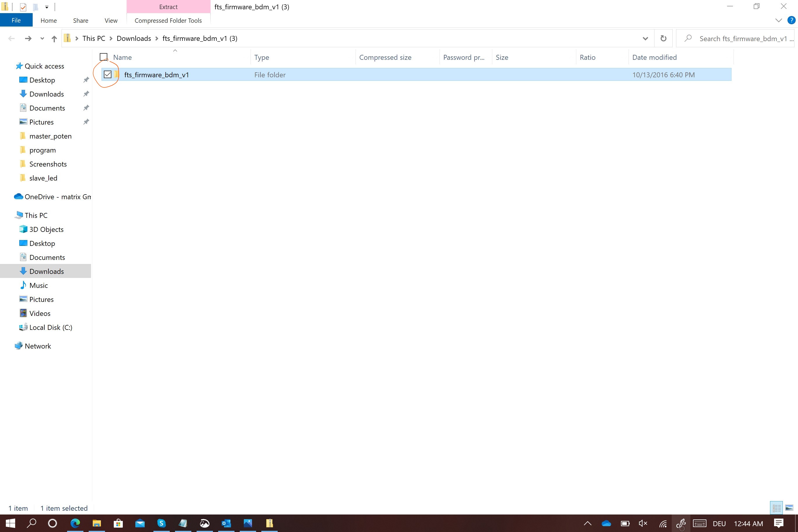This screenshot has height=532, width=798.
Task: Expand the ribbon with the chevron
Action: (x=778, y=20)
